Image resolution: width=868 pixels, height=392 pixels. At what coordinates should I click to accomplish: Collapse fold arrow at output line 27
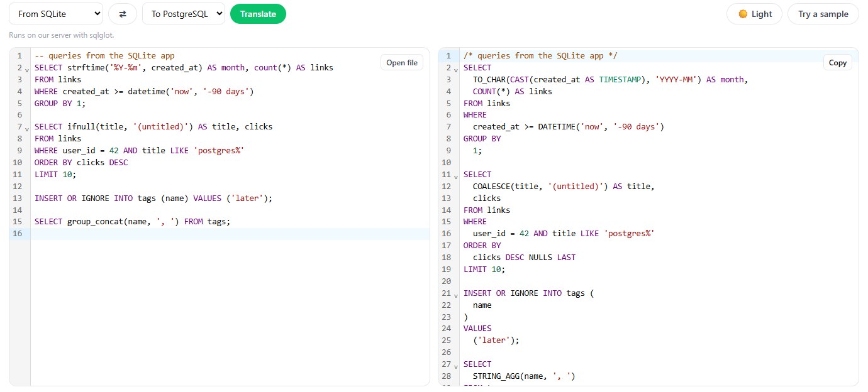click(456, 365)
